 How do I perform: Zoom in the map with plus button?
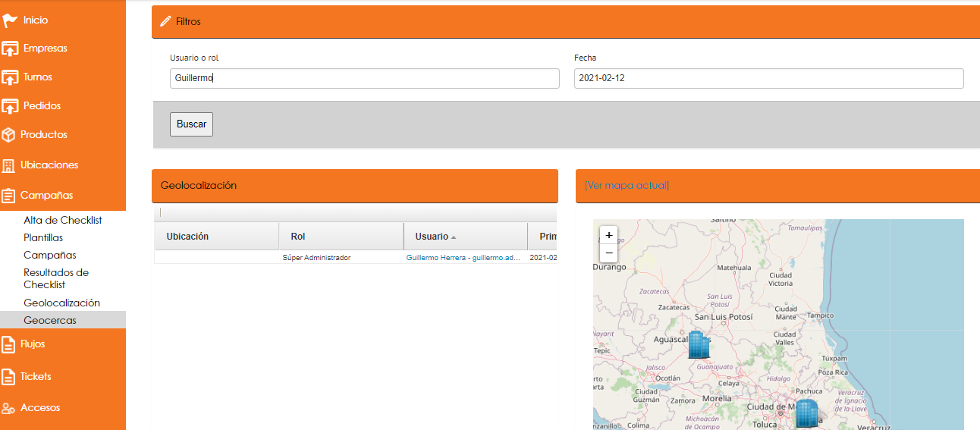click(x=609, y=235)
